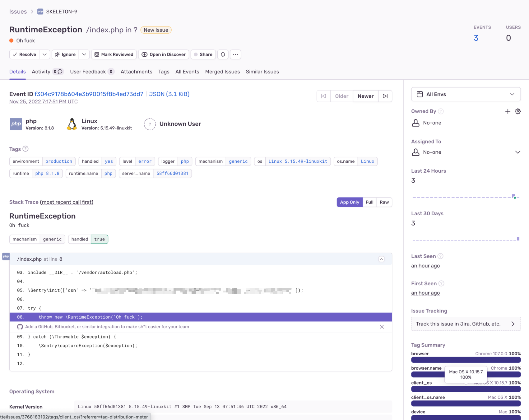This screenshot has height=420, width=529.
Task: Click the browser tag distribution bar
Action: click(466, 360)
